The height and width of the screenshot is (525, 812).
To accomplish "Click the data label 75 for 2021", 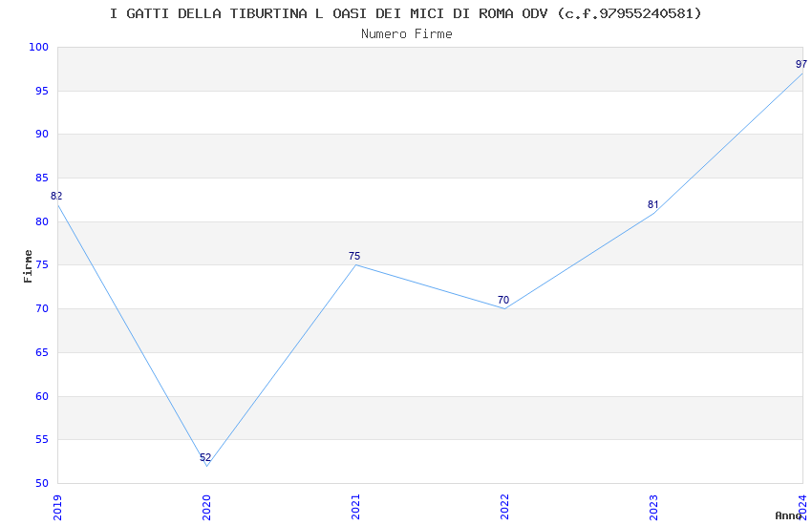I will 354,256.
